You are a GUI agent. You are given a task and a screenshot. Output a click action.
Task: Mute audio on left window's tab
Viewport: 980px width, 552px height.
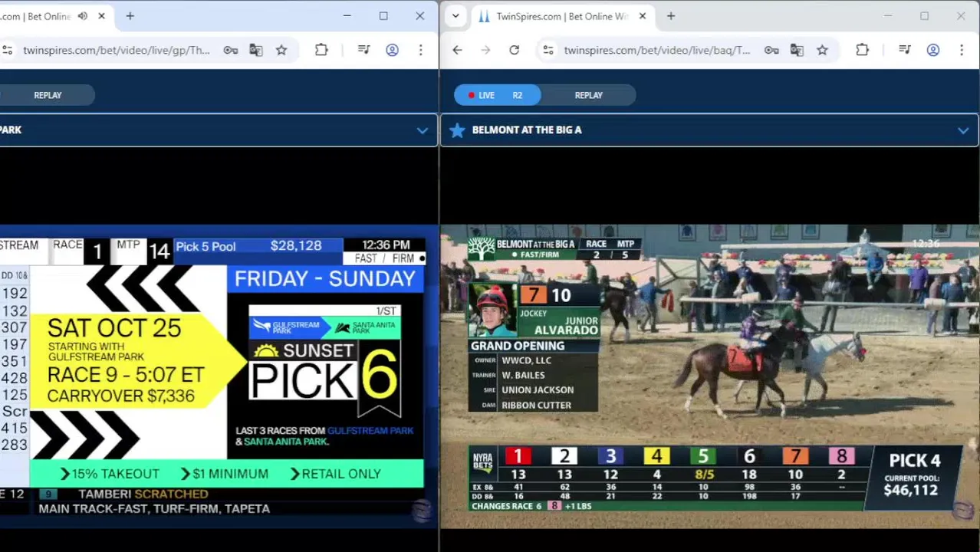coord(83,16)
